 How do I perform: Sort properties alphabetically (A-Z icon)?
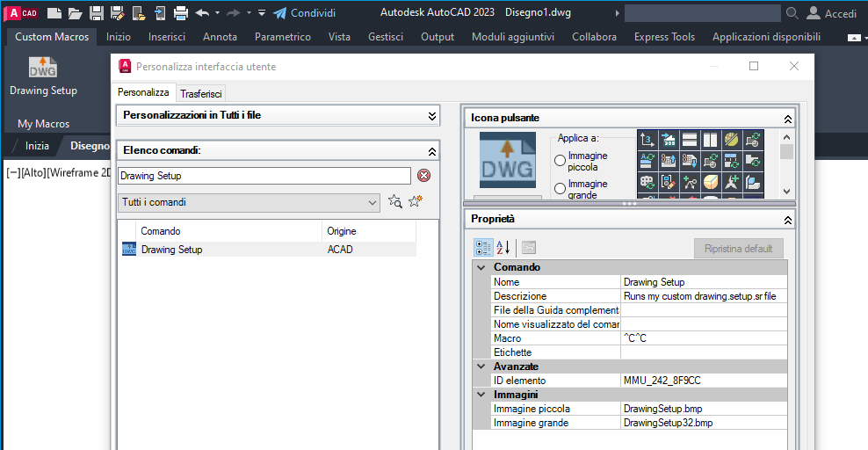coord(503,248)
